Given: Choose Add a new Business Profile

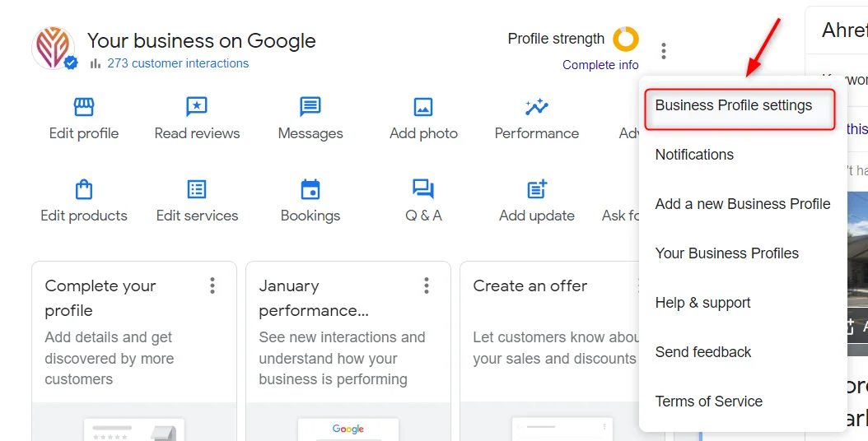Looking at the screenshot, I should (x=742, y=203).
